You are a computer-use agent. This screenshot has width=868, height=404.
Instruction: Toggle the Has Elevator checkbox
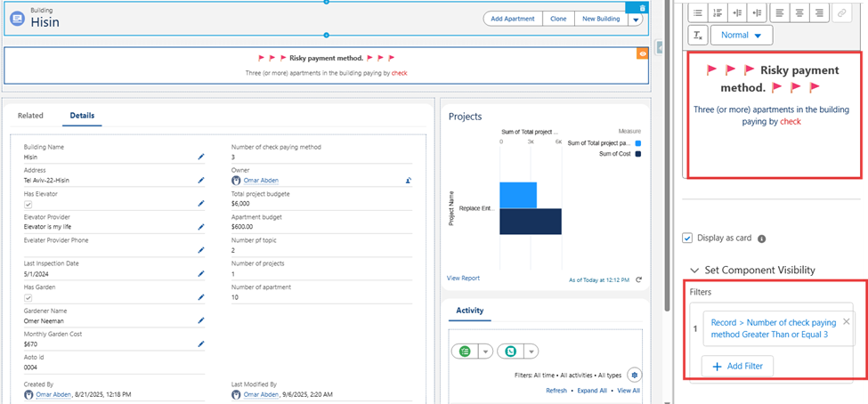(x=29, y=204)
